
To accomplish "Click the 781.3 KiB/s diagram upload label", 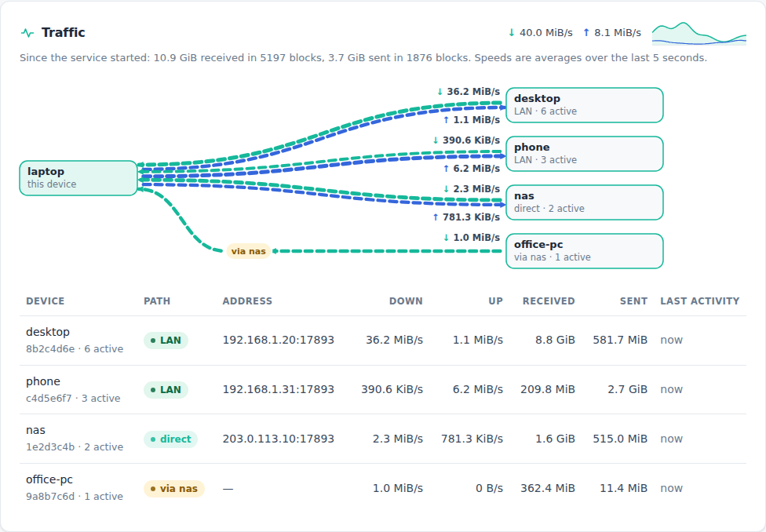I will [x=466, y=217].
